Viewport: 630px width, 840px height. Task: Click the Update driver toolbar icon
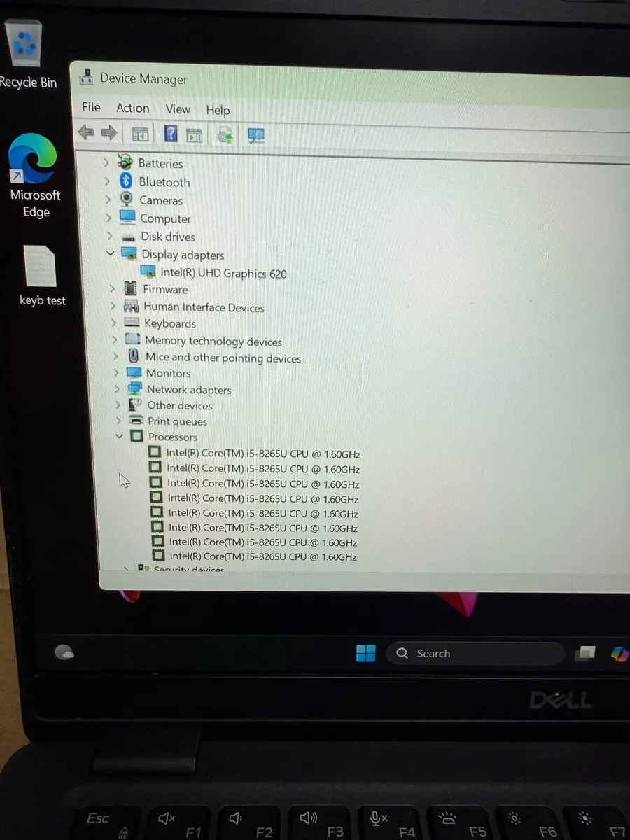(225, 135)
